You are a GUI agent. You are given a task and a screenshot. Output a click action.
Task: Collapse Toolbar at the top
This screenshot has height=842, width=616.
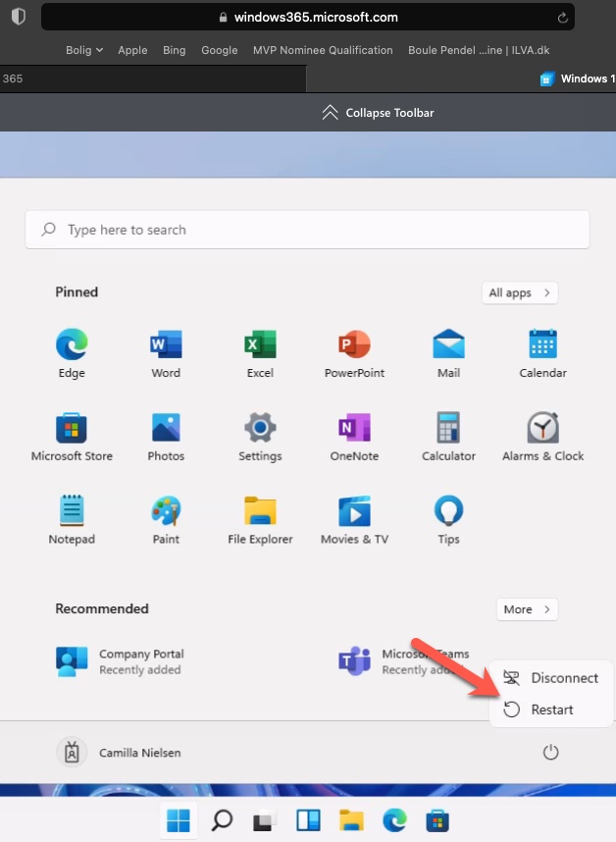[x=378, y=113]
